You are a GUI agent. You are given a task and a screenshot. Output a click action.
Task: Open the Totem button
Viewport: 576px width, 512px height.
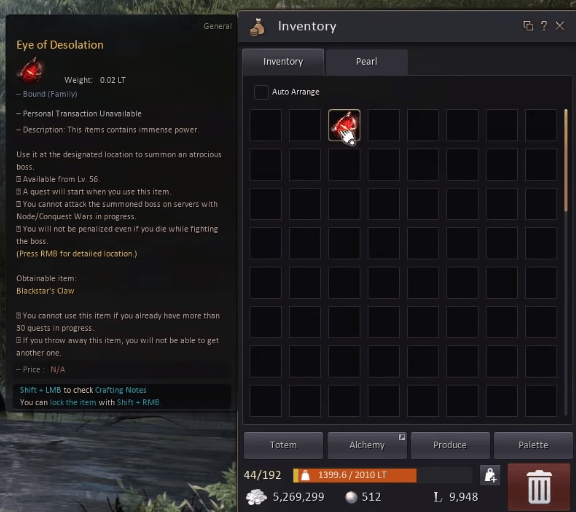[283, 445]
